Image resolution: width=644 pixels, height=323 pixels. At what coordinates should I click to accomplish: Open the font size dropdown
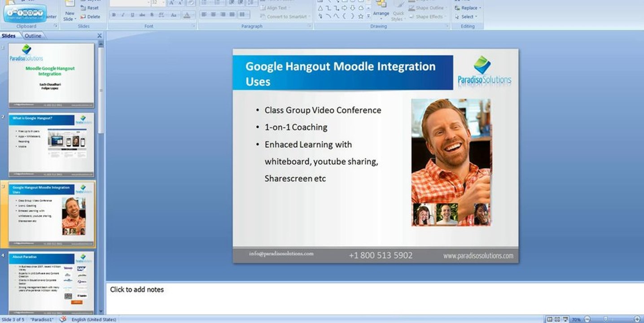(163, 3)
